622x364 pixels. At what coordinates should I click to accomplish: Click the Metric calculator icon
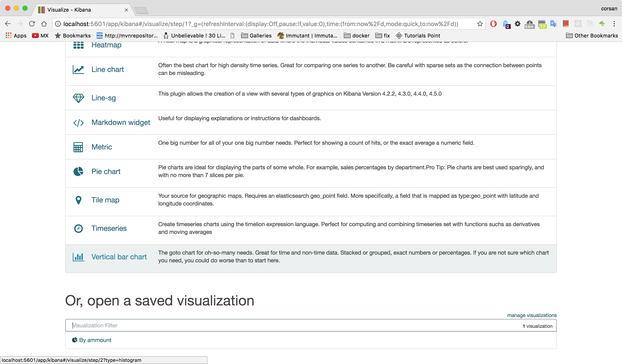coord(78,147)
